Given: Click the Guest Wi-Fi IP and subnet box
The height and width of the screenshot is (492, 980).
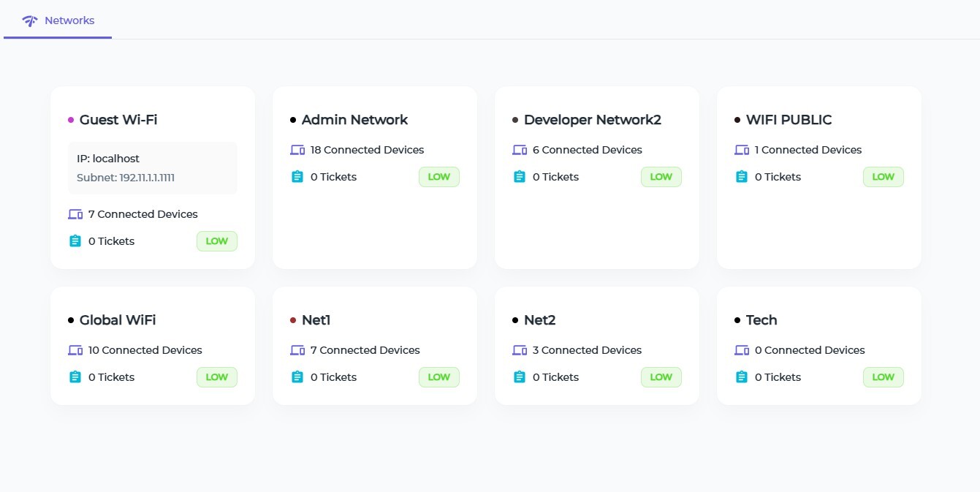Looking at the screenshot, I should [153, 167].
